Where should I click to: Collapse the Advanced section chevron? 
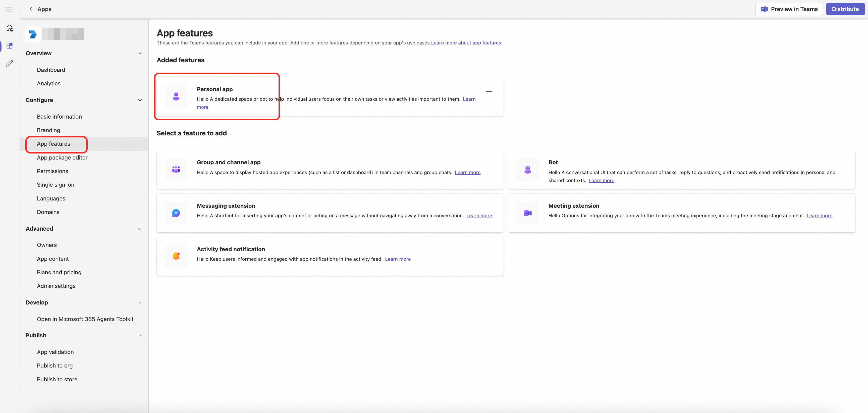click(x=140, y=229)
